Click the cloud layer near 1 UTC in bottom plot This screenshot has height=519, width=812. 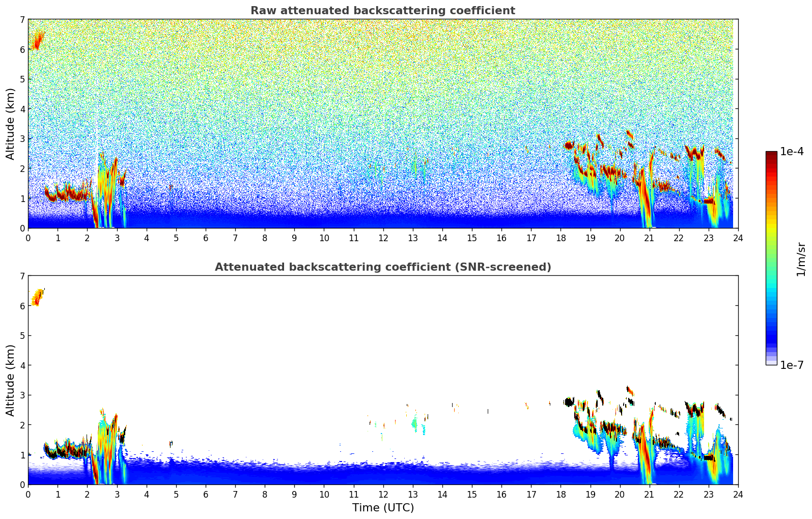click(66, 451)
